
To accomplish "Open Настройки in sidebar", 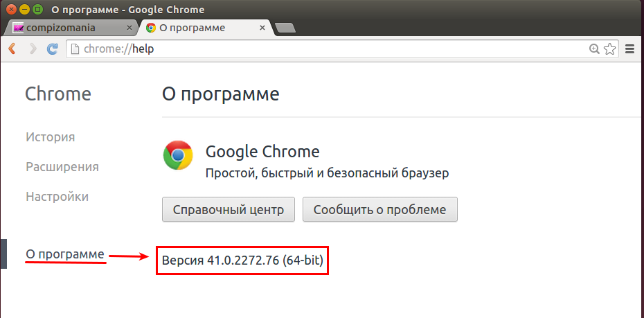I will point(57,196).
